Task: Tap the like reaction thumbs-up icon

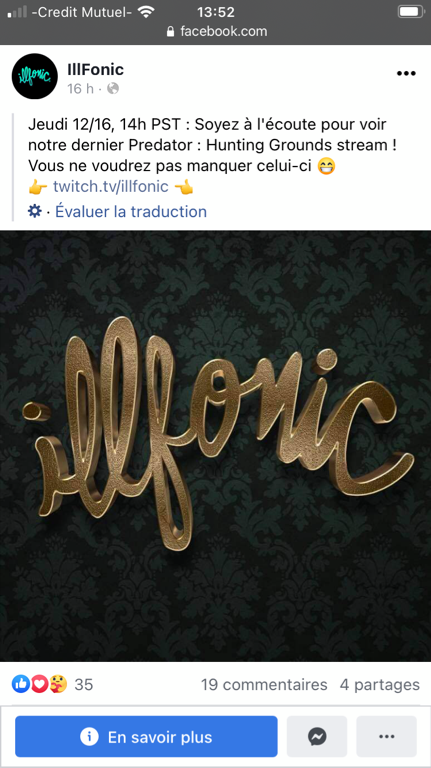Action: (21, 684)
